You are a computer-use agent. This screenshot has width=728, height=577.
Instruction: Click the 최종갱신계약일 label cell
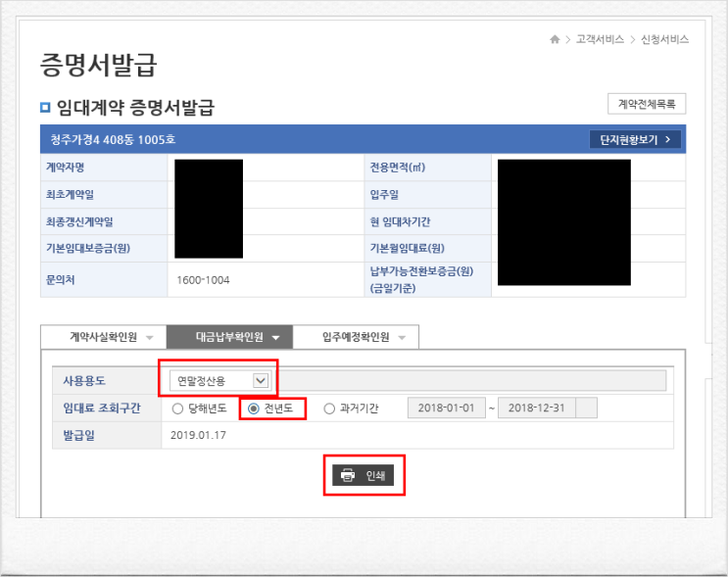104,221
